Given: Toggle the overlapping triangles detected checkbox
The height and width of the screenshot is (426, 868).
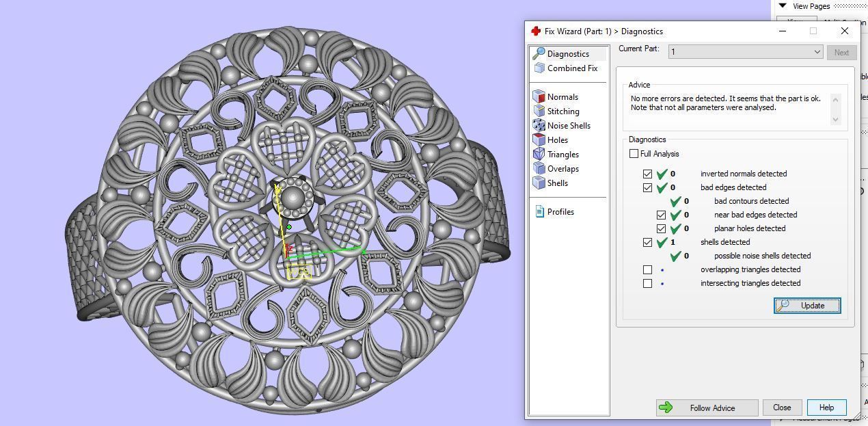Looking at the screenshot, I should (647, 269).
